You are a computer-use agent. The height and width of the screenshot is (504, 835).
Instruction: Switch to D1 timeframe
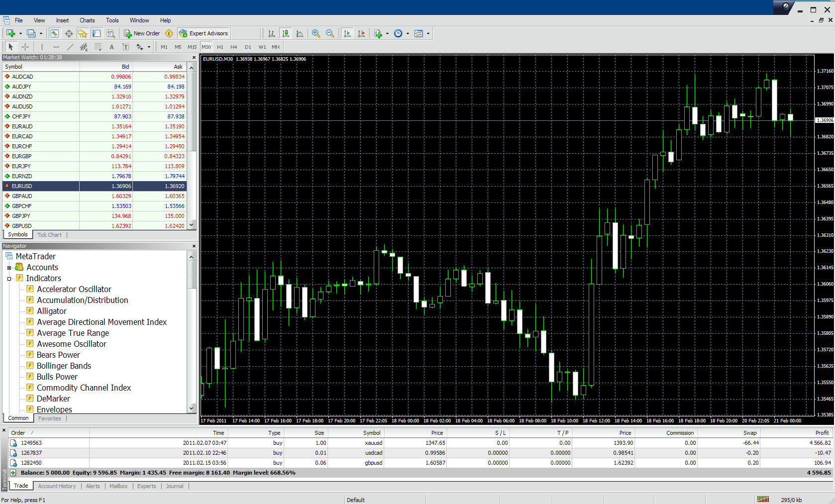point(248,47)
